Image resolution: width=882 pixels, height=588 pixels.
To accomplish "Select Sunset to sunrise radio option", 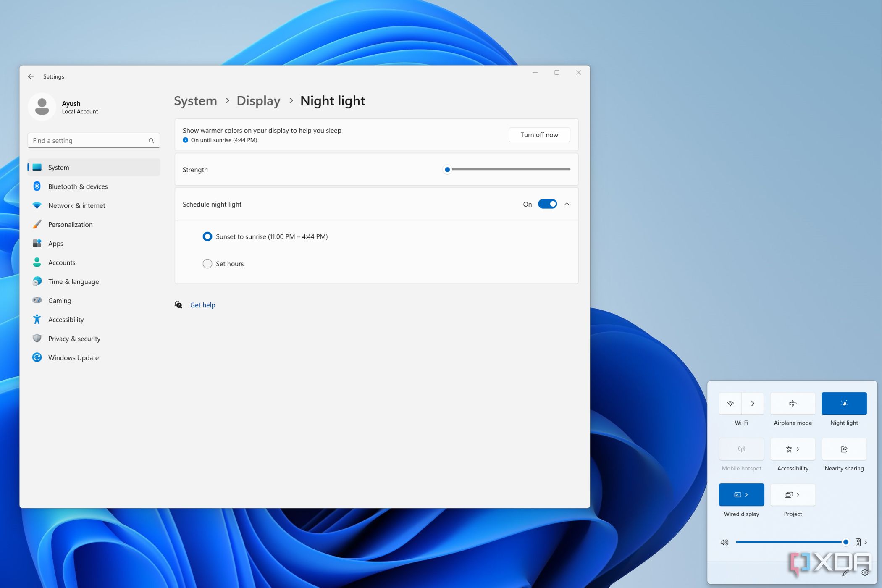I will pos(207,236).
